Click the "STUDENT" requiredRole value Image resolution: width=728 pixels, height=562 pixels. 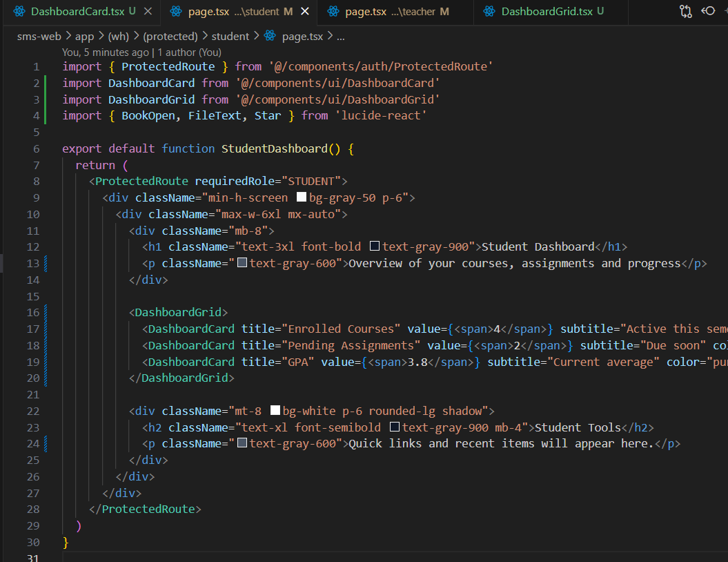[x=311, y=181]
